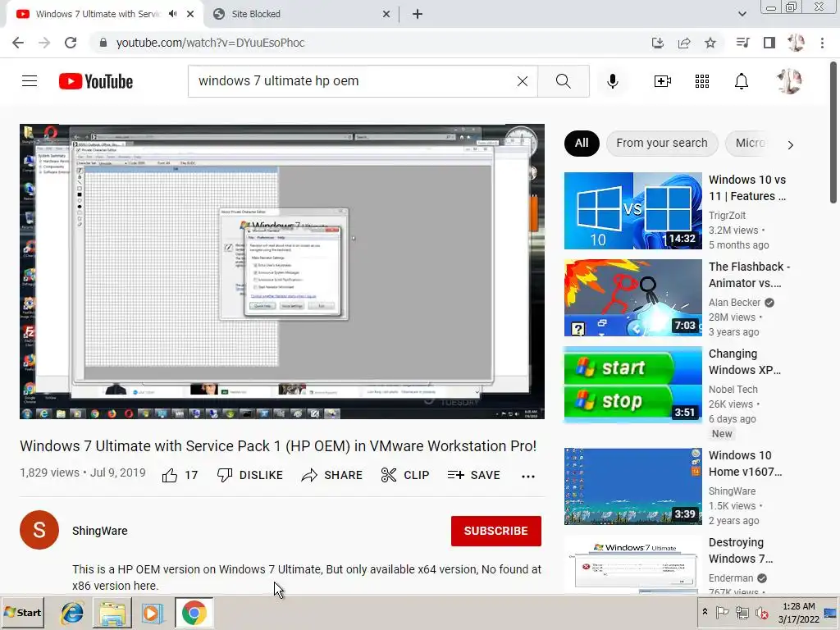The image size is (840, 630).
Task: Open more actions (three dots) under the video
Action: coord(528,477)
